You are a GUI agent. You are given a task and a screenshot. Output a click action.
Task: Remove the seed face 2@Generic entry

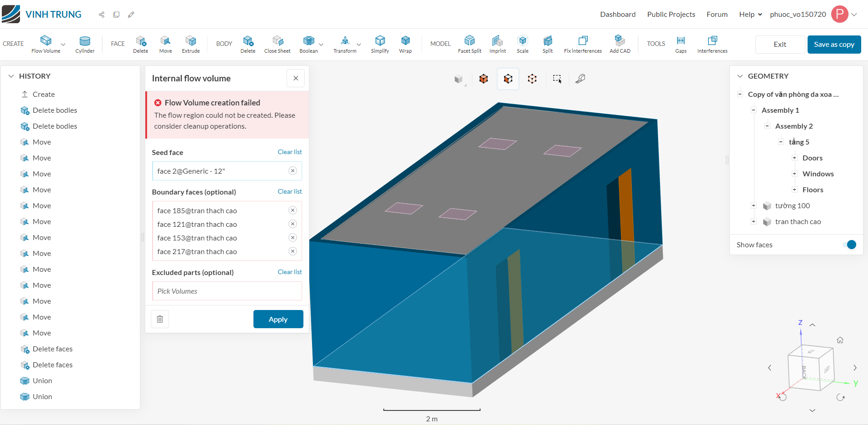293,171
